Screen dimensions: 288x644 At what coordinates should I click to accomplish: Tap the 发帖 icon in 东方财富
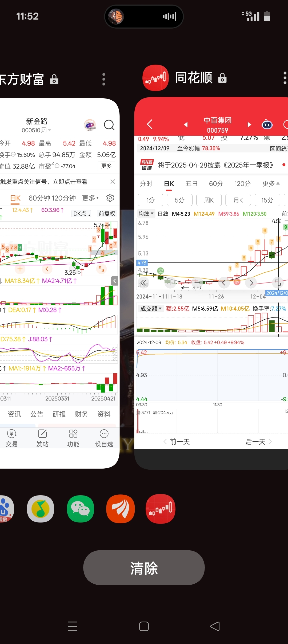42,438
